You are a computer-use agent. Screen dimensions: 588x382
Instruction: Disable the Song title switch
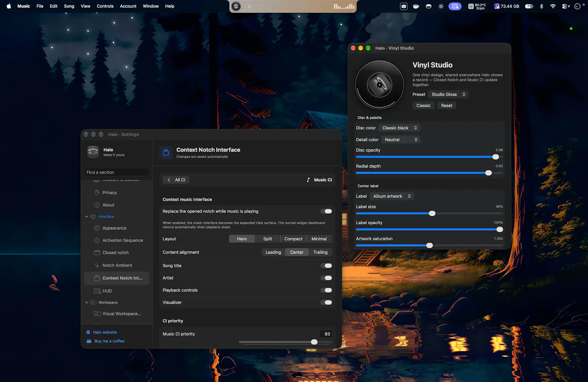pos(326,266)
